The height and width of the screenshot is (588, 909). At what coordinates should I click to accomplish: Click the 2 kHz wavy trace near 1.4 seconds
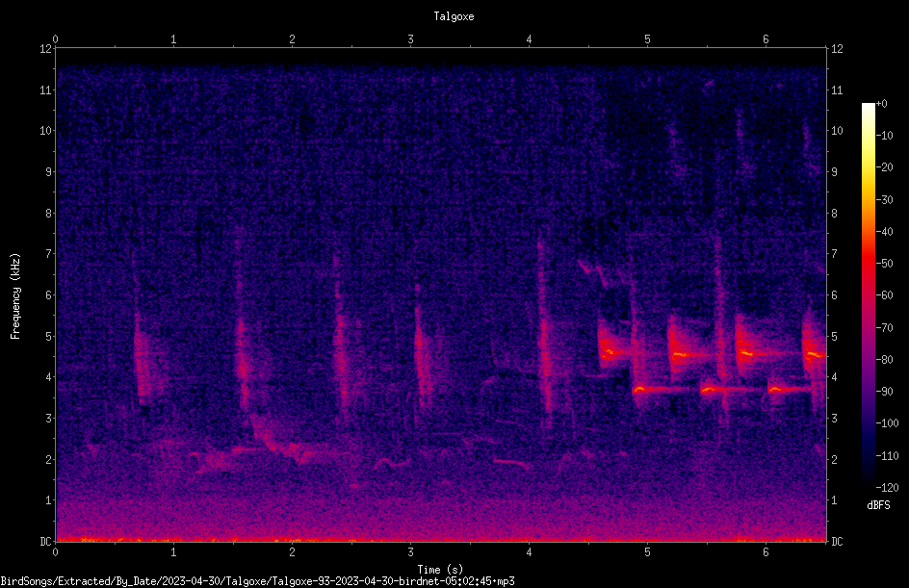tap(216, 461)
